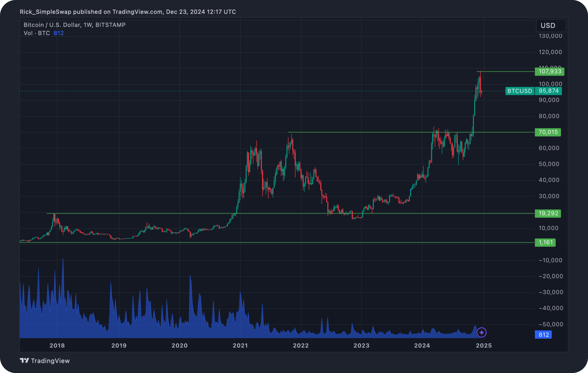Click the −20,000 price axis label
This screenshot has width=588, height=373.
[551, 276]
